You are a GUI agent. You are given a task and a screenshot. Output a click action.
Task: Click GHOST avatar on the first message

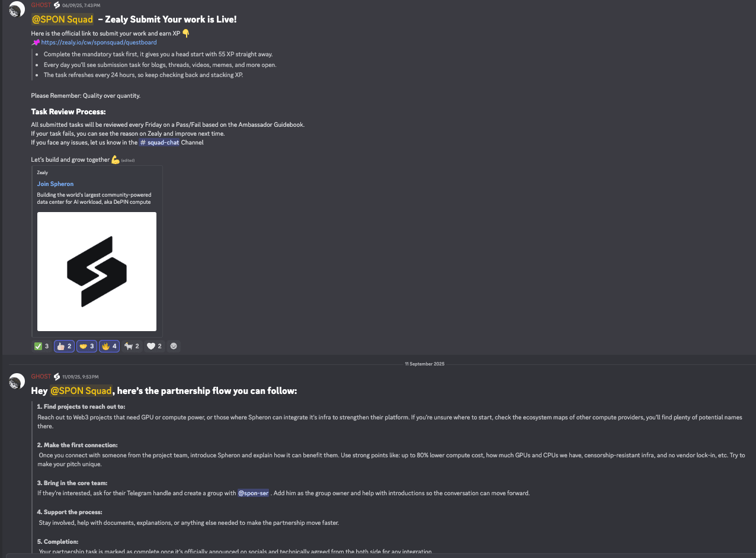coord(17,9)
